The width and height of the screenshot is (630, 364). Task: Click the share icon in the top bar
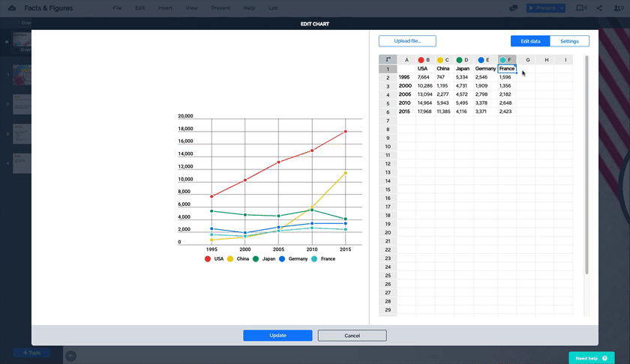pyautogui.click(x=600, y=8)
